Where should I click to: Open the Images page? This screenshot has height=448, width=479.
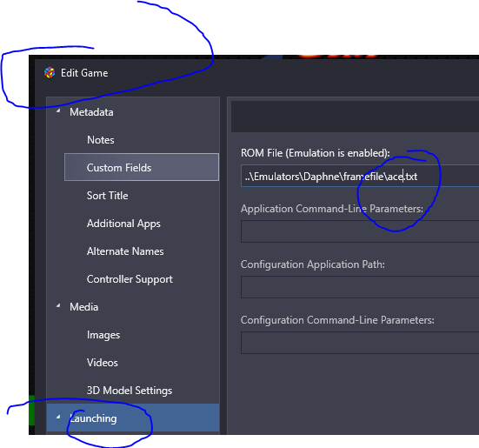103,335
